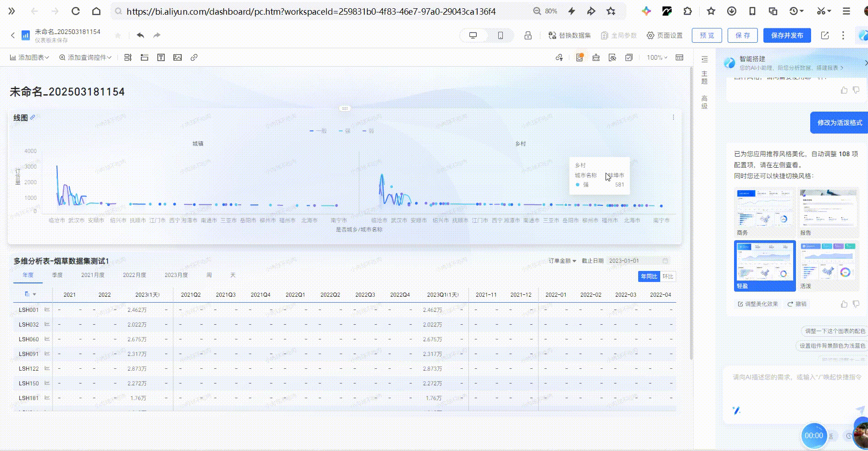Open the share/external link icon in header
868x451 pixels.
(825, 35)
